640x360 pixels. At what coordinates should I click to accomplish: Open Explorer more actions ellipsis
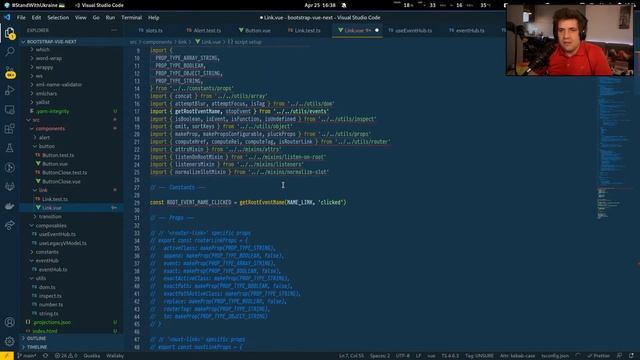114,30
